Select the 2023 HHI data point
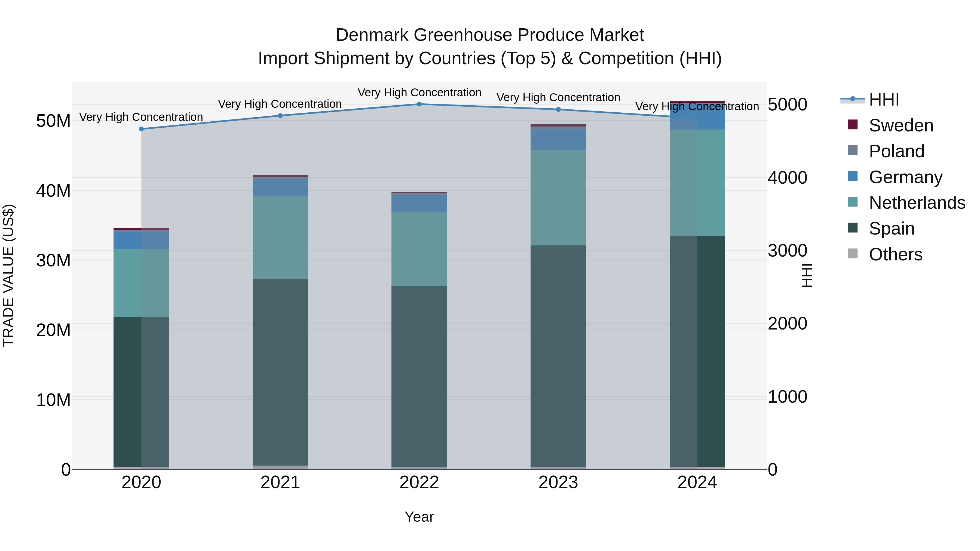Image resolution: width=980 pixels, height=551 pixels. [559, 109]
